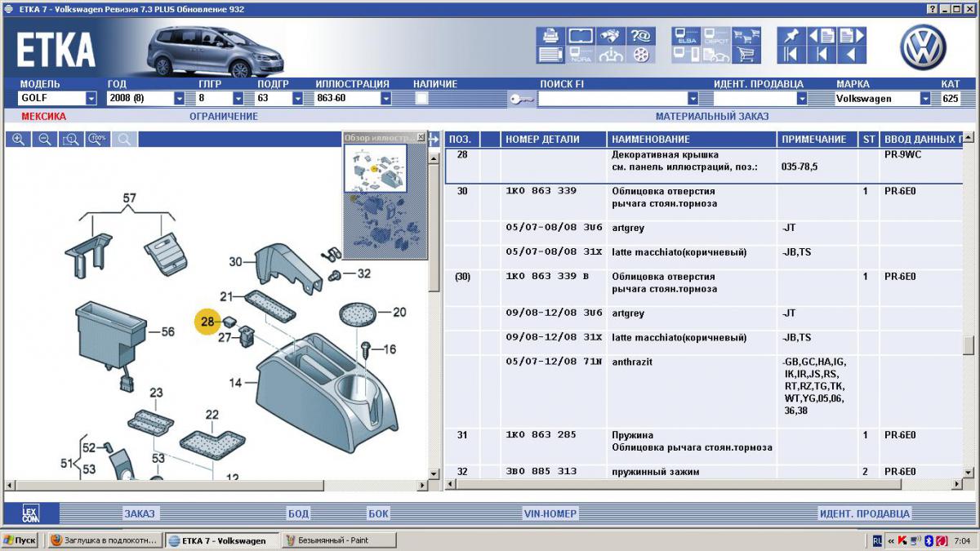Click the info dashboard icon beside NORA
This screenshot has height=551, width=980.
611,55
